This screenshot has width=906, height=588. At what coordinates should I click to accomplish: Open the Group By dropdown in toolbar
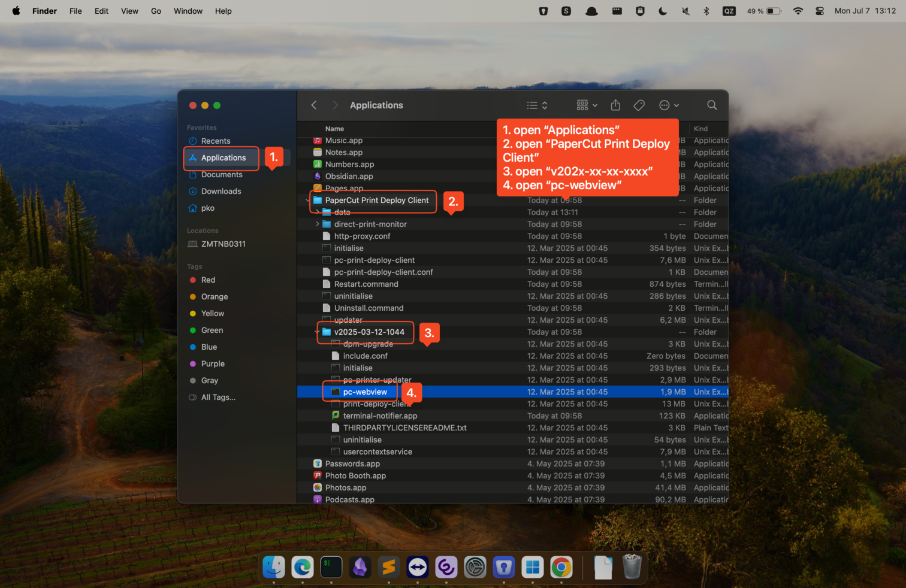587,105
